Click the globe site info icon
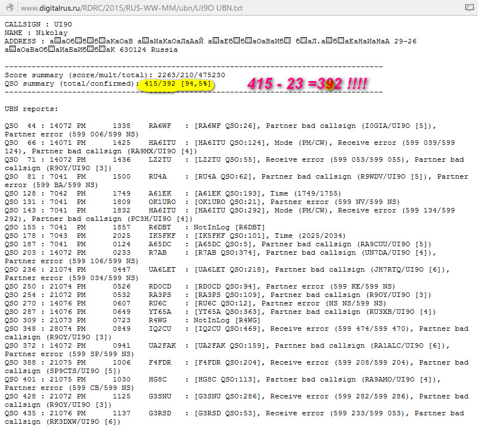This screenshot has width=478, height=448. click(x=10, y=7)
